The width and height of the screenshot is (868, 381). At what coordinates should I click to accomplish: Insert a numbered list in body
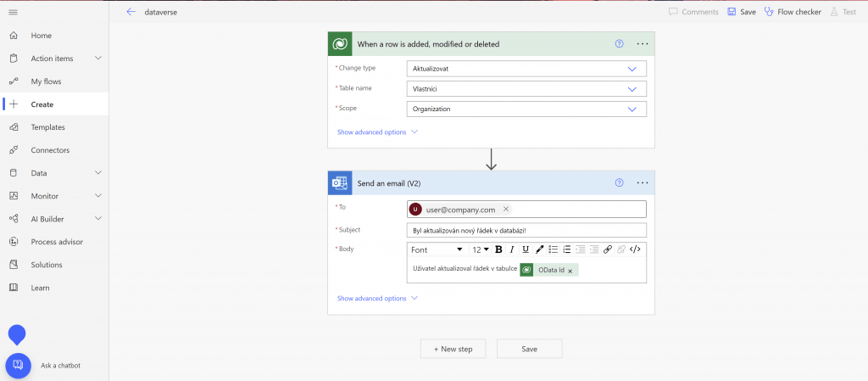tap(567, 249)
